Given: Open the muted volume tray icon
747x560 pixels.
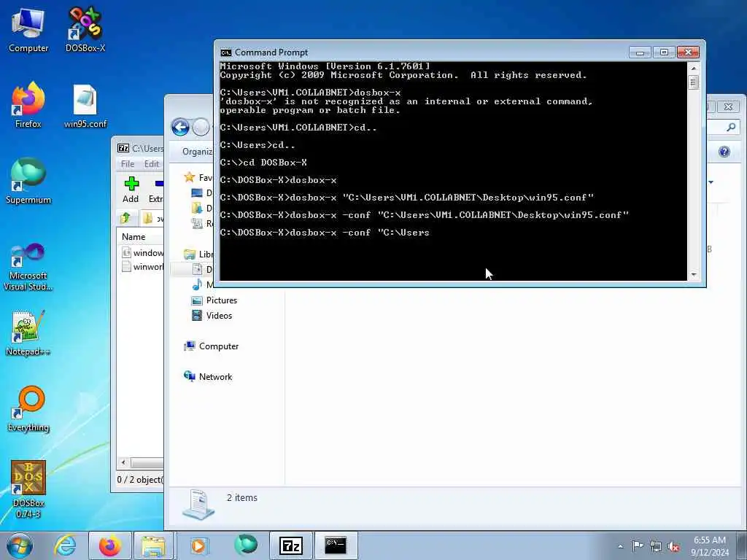Looking at the screenshot, I should coord(673,546).
